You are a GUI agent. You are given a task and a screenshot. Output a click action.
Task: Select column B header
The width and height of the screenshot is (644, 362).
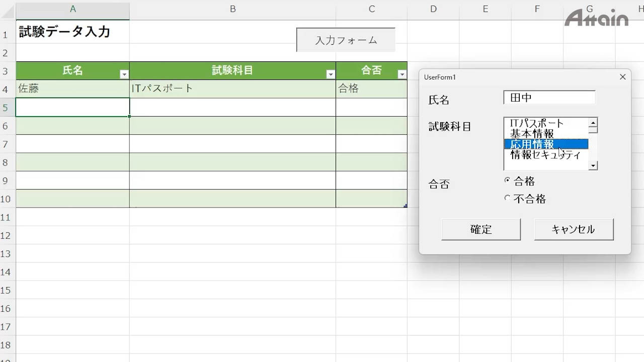(x=232, y=9)
